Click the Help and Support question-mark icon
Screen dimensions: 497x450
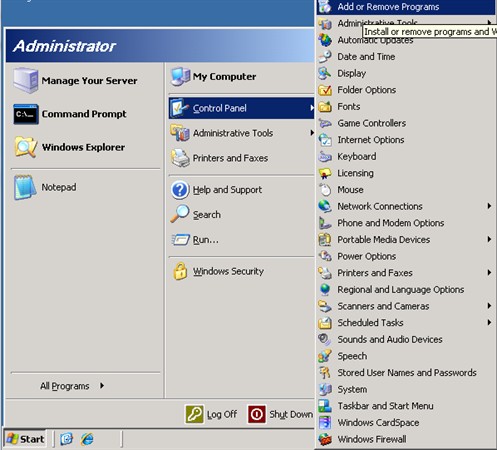(x=180, y=190)
